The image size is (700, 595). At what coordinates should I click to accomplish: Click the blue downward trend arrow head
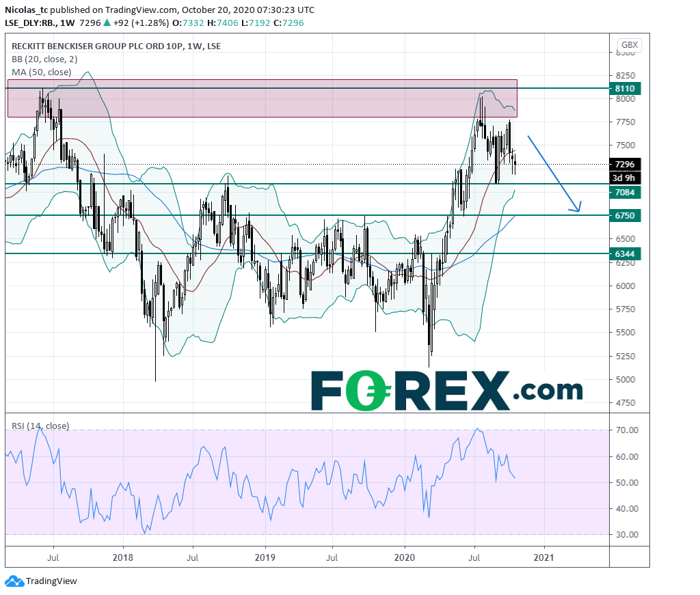[578, 207]
